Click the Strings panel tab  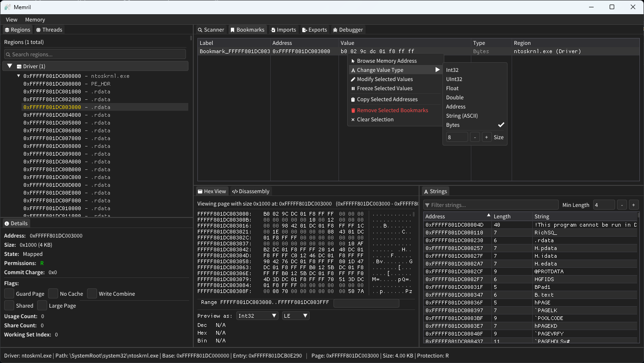[x=435, y=191]
